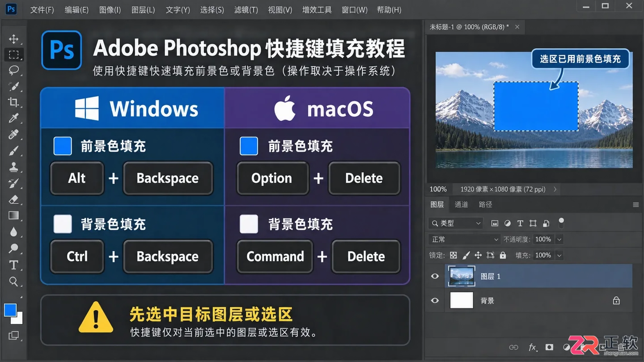Select the 图层 panel tab

437,204
